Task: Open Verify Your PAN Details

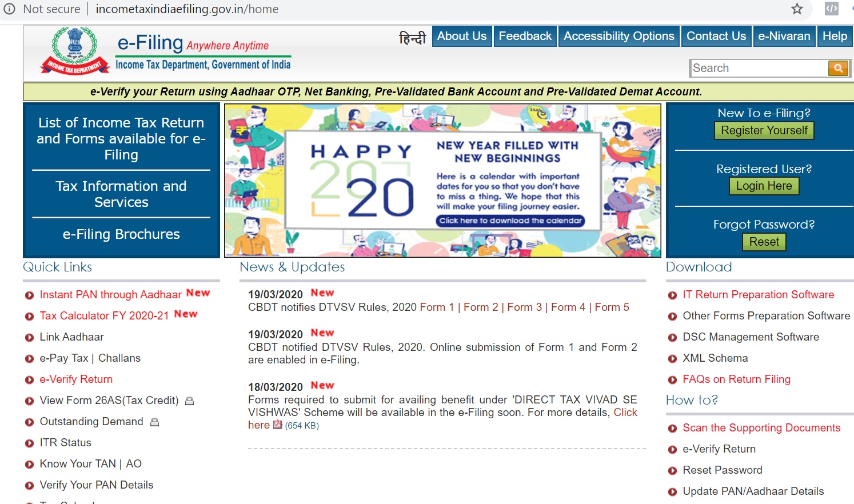Action: pos(97,485)
